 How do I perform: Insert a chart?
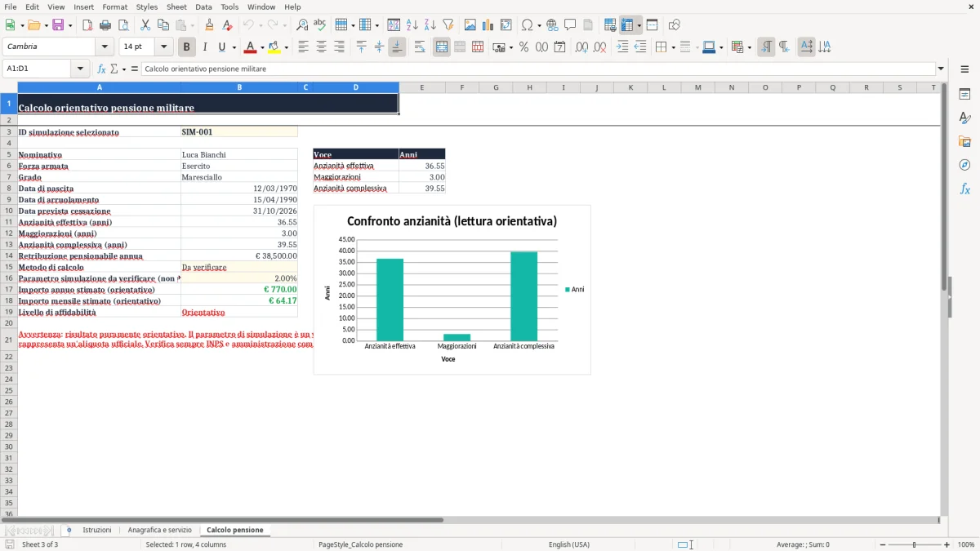[488, 25]
